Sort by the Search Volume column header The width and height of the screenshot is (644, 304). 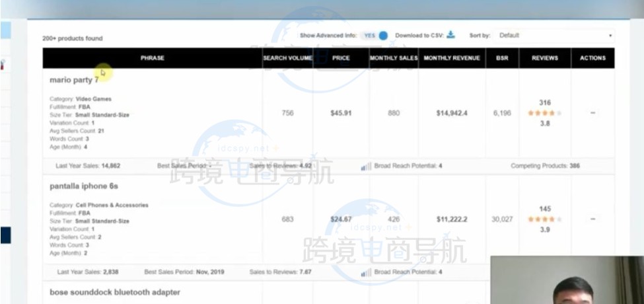point(287,58)
